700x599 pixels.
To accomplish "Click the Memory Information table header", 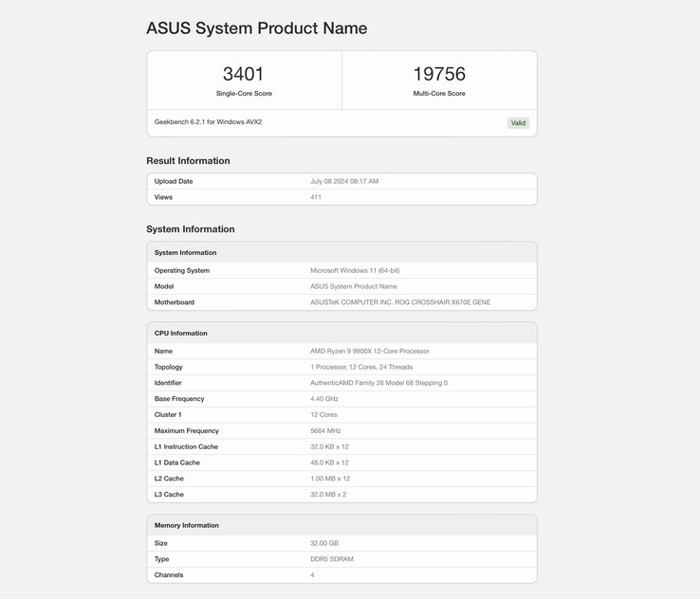I will point(187,525).
